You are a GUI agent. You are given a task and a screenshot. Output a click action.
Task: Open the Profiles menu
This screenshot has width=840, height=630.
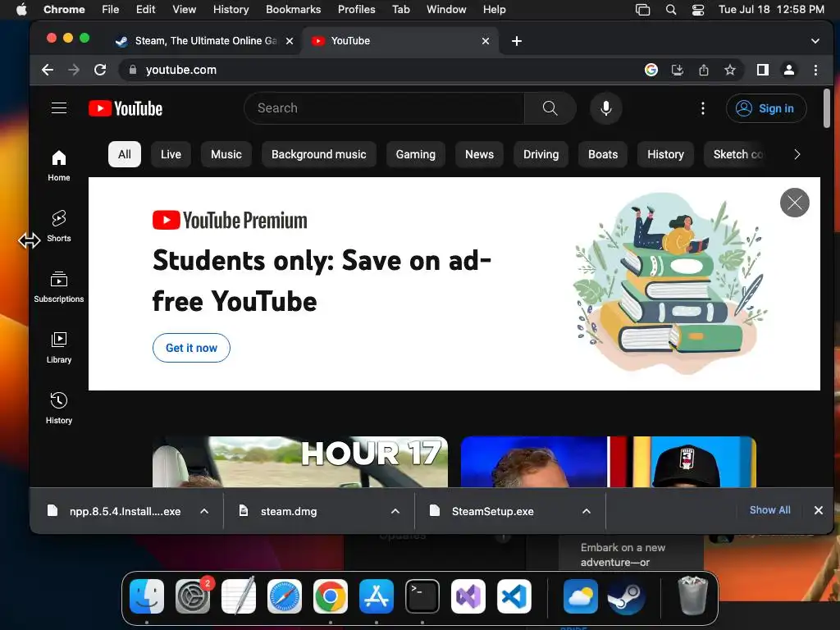point(356,9)
